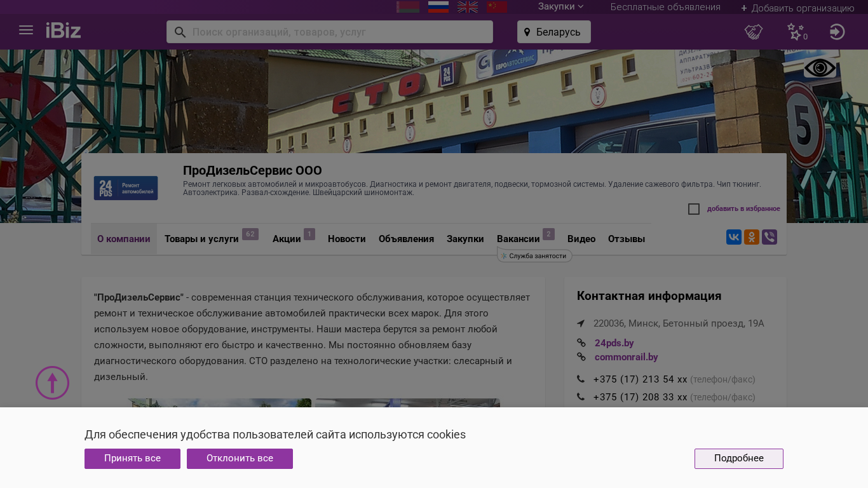This screenshot has height=488, width=868.
Task: Check the 'добавить в избранное' checkbox
Action: click(x=694, y=209)
